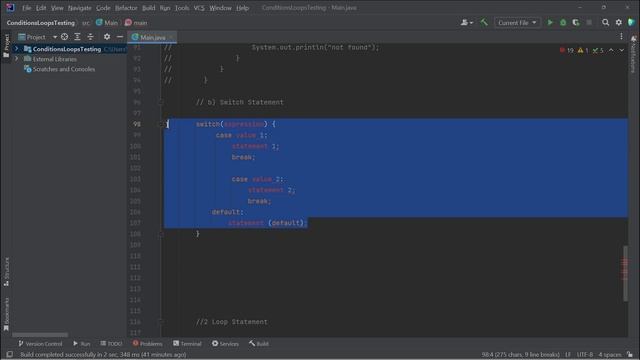640x360 pixels.
Task: Open the Run tool window at bottom
Action: tap(82, 344)
